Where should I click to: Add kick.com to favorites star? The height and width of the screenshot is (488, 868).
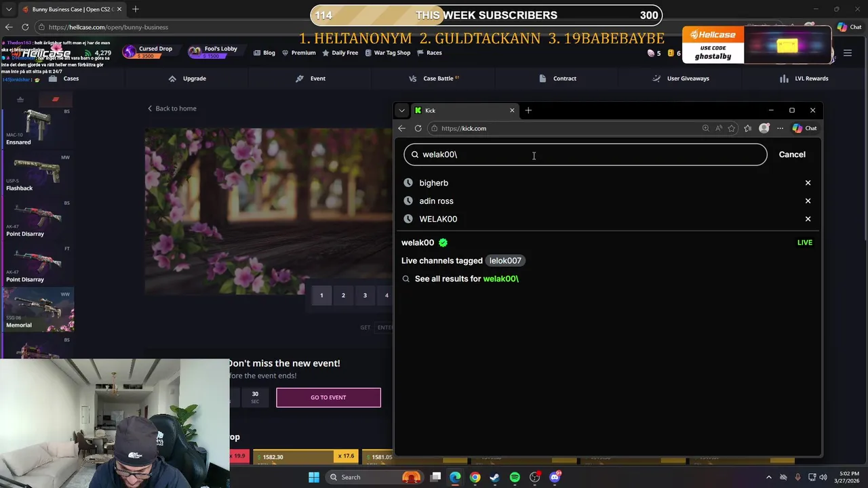click(731, 128)
